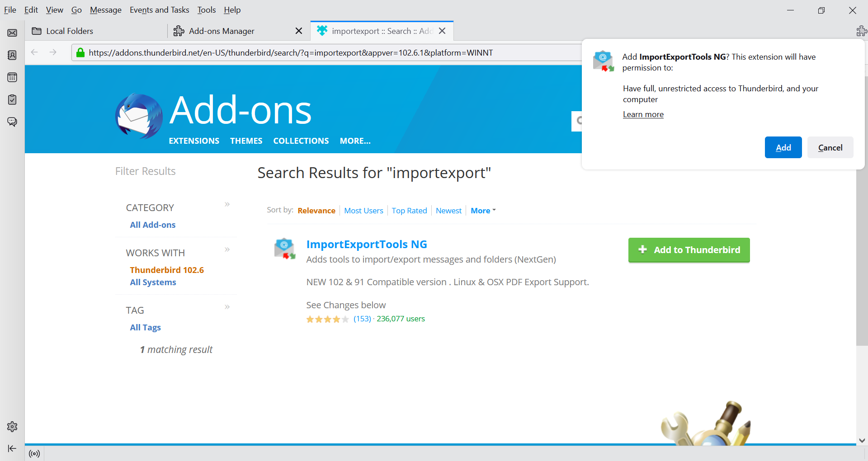Click the 236,077 users text
Image resolution: width=868 pixels, height=461 pixels.
[401, 319]
